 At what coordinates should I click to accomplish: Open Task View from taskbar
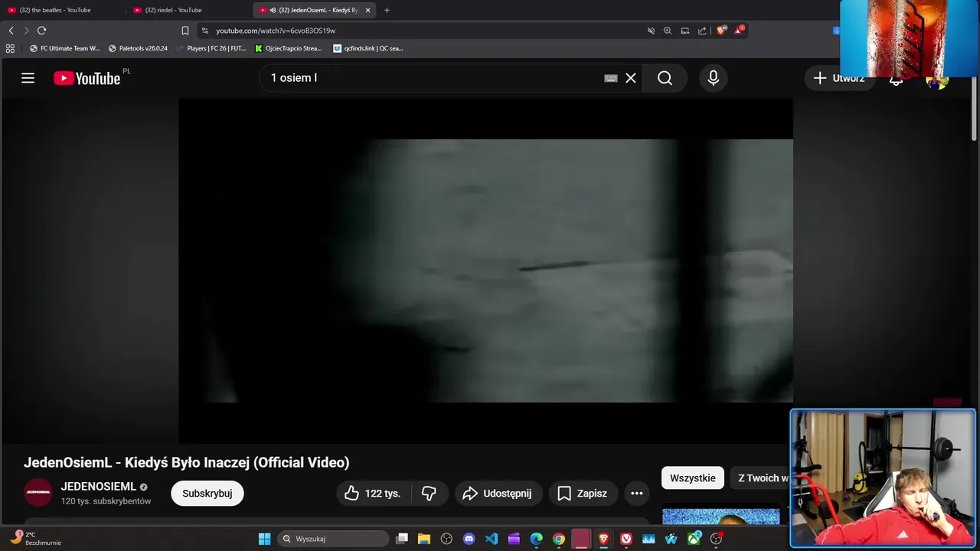402,539
